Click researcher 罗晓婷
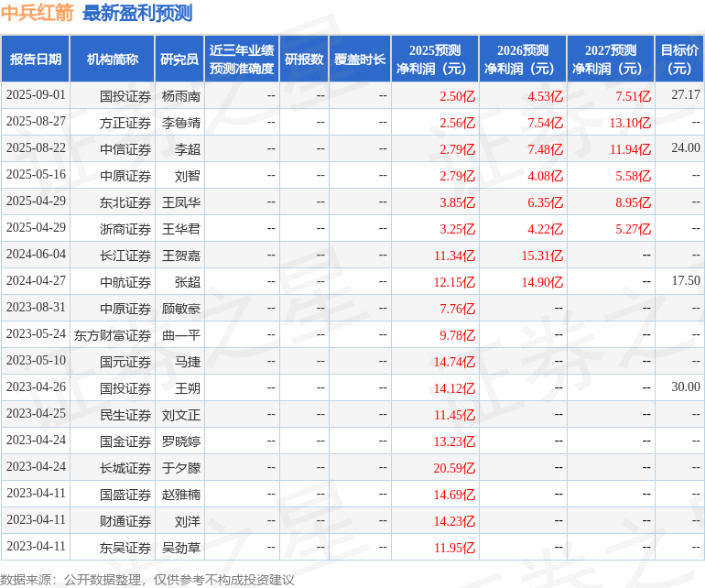The image size is (705, 588). [180, 441]
